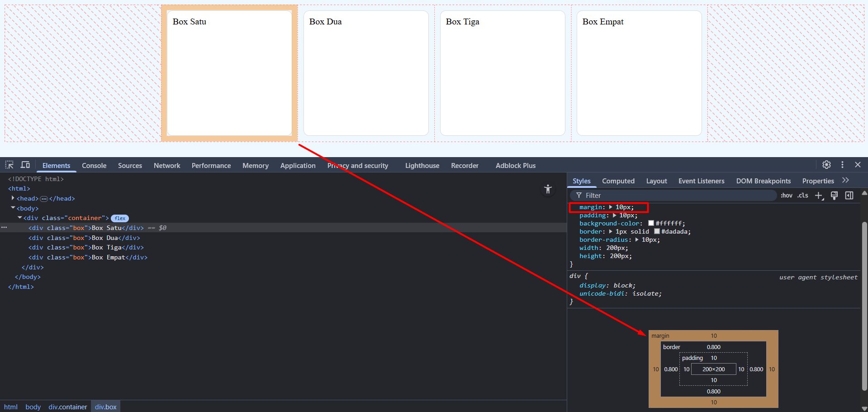Toggle the :hov element state panel
The image size is (868, 412).
coord(786,196)
